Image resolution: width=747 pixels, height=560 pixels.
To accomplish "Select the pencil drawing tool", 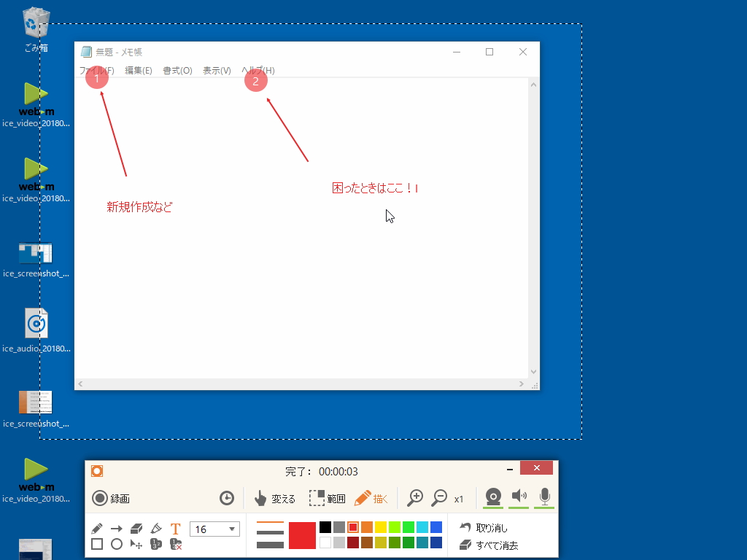I will (97, 527).
